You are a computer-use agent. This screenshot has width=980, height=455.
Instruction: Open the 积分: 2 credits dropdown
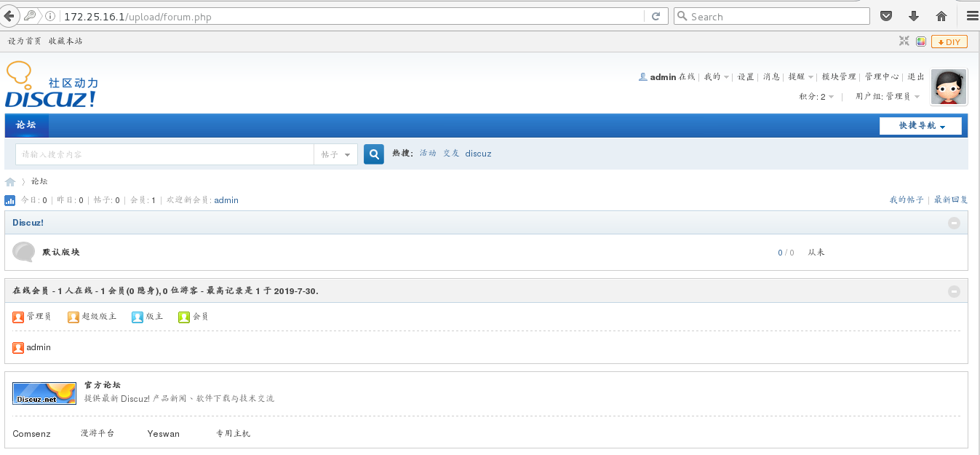pos(816,96)
